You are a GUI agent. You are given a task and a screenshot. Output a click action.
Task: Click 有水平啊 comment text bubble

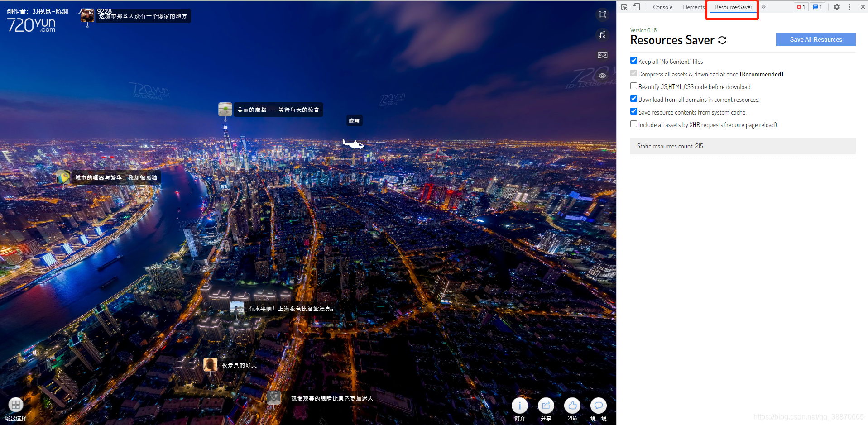tap(292, 309)
